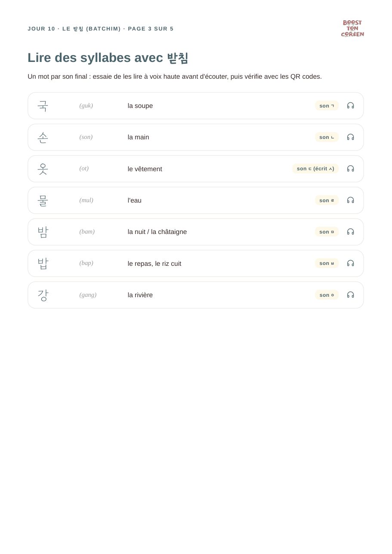Click the 'son ㅁ' badge
392x554 pixels.
(x=327, y=232)
